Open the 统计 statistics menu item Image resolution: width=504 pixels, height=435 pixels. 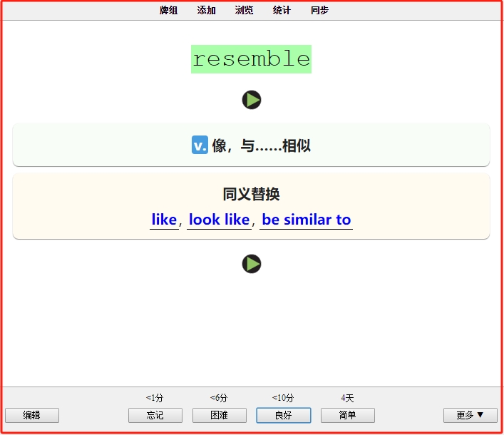282,10
